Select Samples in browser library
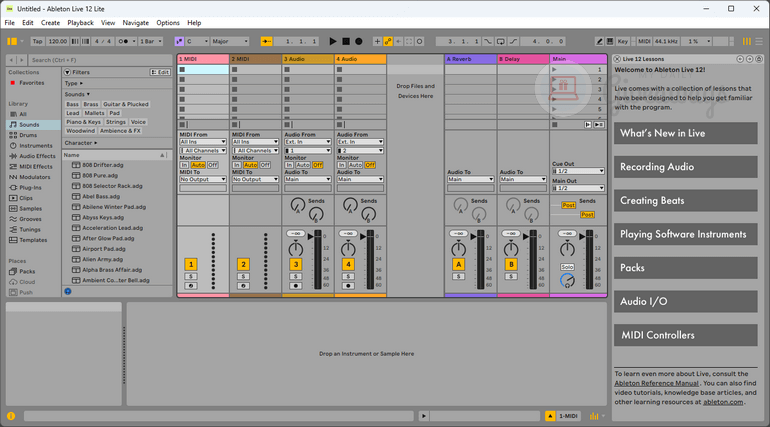 point(30,209)
